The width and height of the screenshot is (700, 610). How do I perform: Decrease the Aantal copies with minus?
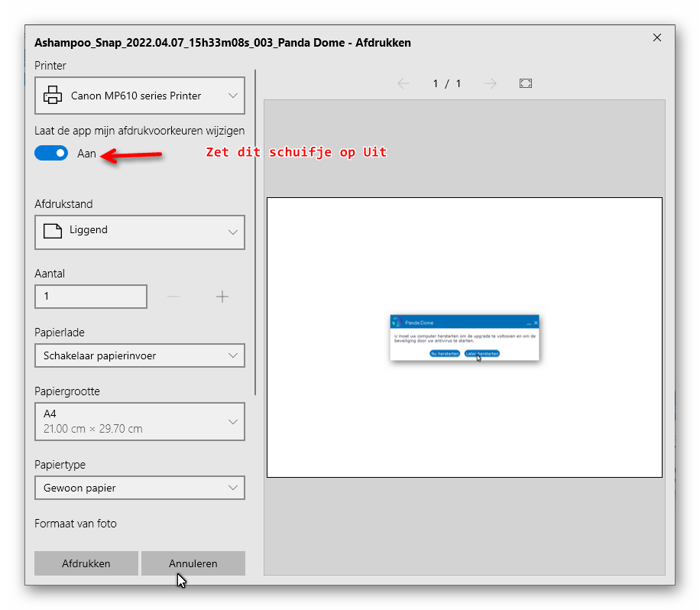coord(173,297)
